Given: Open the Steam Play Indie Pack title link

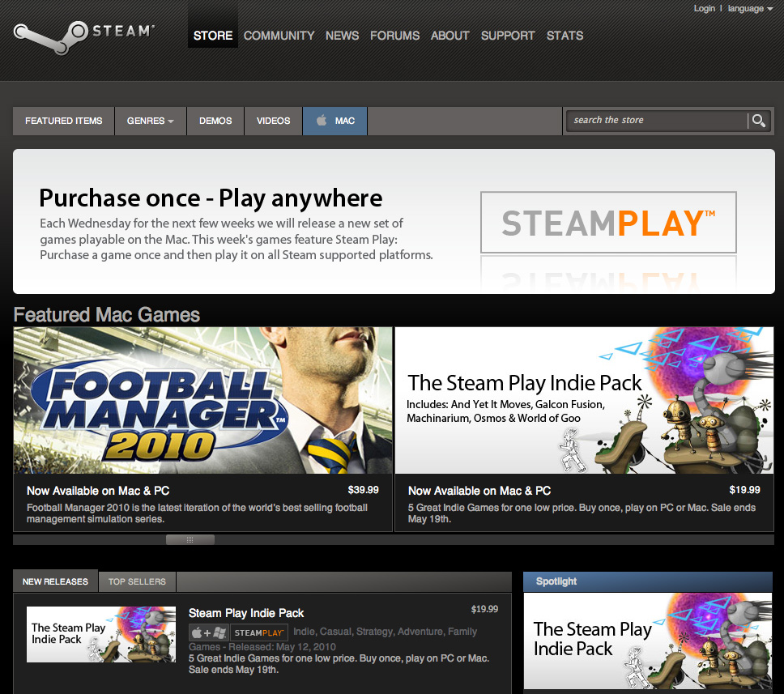Looking at the screenshot, I should coord(246,613).
